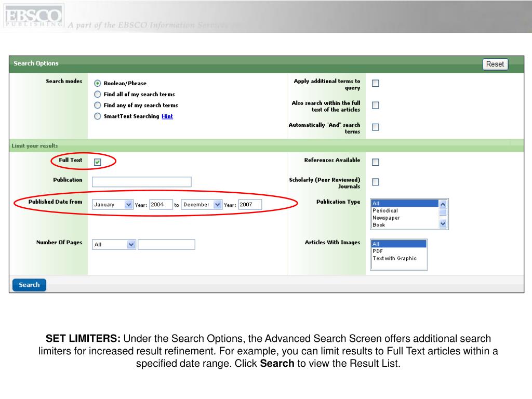532x399 pixels.
Task: Check the References Available box
Action: click(375, 162)
